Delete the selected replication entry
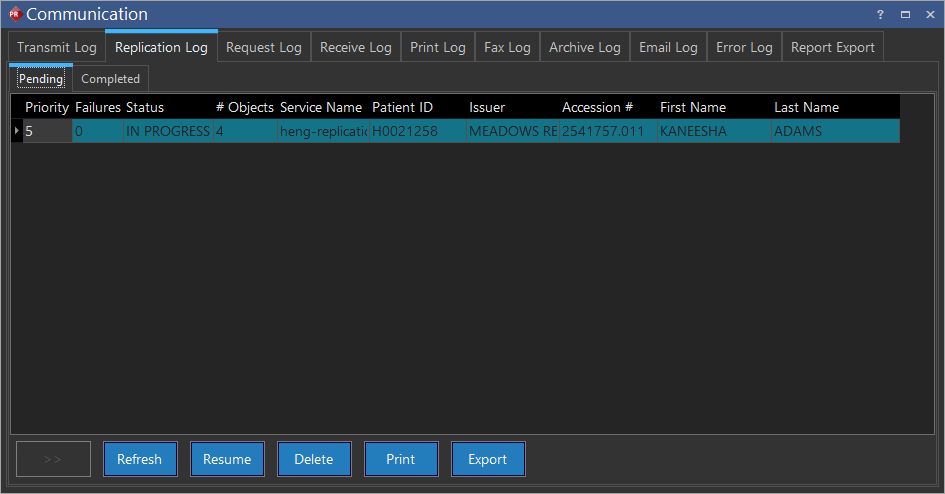The width and height of the screenshot is (945, 494). pyautogui.click(x=314, y=459)
